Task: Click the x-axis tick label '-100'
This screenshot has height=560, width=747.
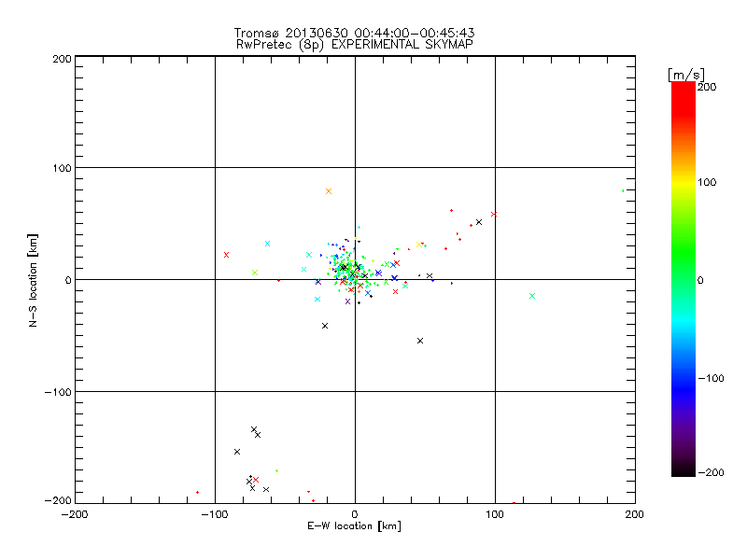Action: 215,514
